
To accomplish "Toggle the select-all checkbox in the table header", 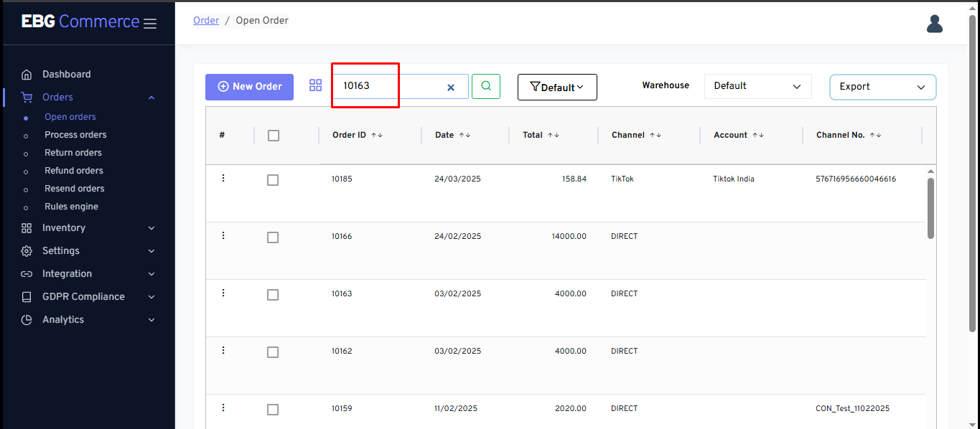I will pos(273,136).
